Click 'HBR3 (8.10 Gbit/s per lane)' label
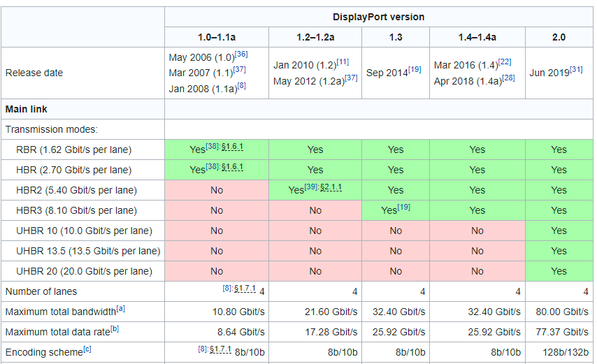This screenshot has height=364, width=597. point(76,210)
